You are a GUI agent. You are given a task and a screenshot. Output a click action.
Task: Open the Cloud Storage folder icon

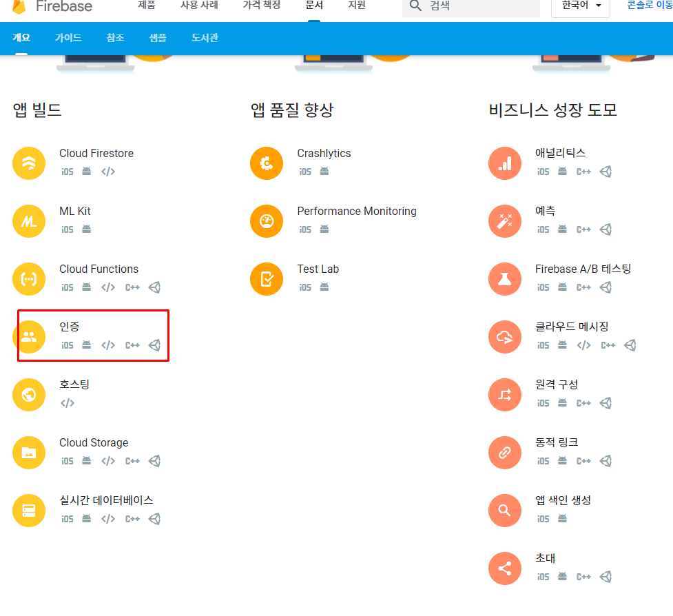pos(29,453)
